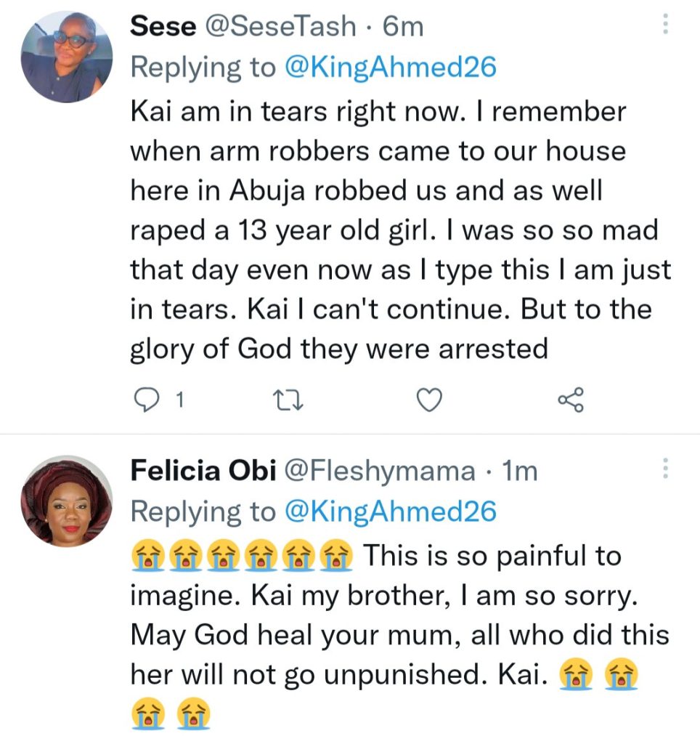700x744 pixels.
Task: Click the display name Sese
Action: coord(163,27)
